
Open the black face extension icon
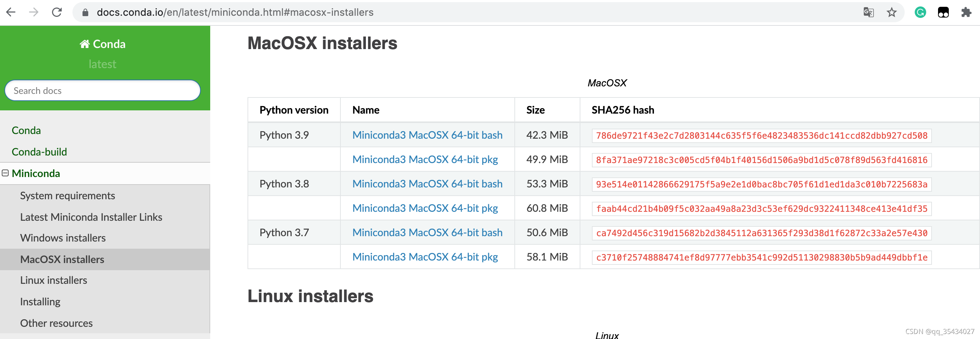click(x=943, y=13)
